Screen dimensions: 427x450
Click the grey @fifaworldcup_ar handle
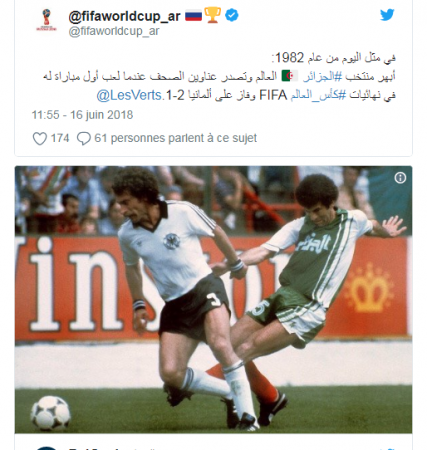point(114,31)
